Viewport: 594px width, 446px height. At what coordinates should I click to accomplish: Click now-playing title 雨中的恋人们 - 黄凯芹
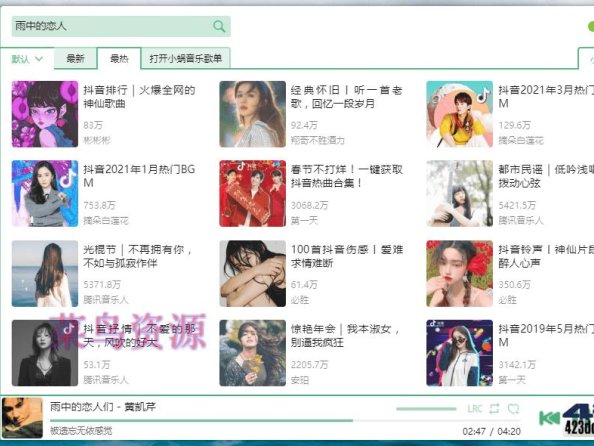coord(103,407)
